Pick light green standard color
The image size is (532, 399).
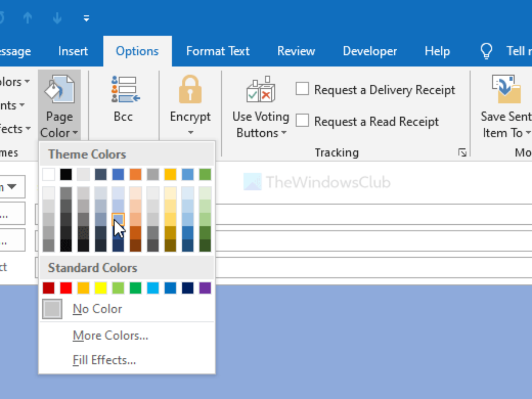(x=118, y=288)
